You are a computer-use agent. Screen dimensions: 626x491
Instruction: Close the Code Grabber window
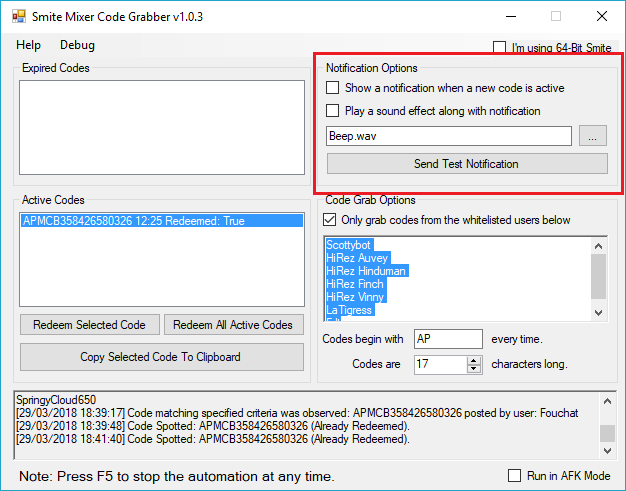[602, 16]
